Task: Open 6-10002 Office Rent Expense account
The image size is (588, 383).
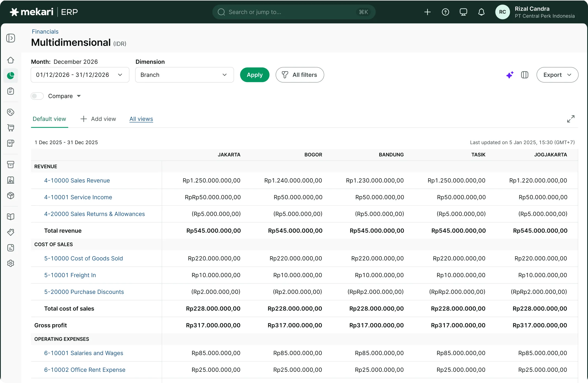Action: (x=85, y=370)
